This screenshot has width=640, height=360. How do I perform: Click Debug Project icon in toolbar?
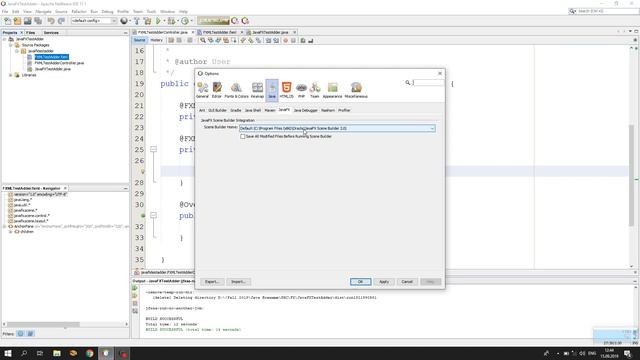pos(171,21)
